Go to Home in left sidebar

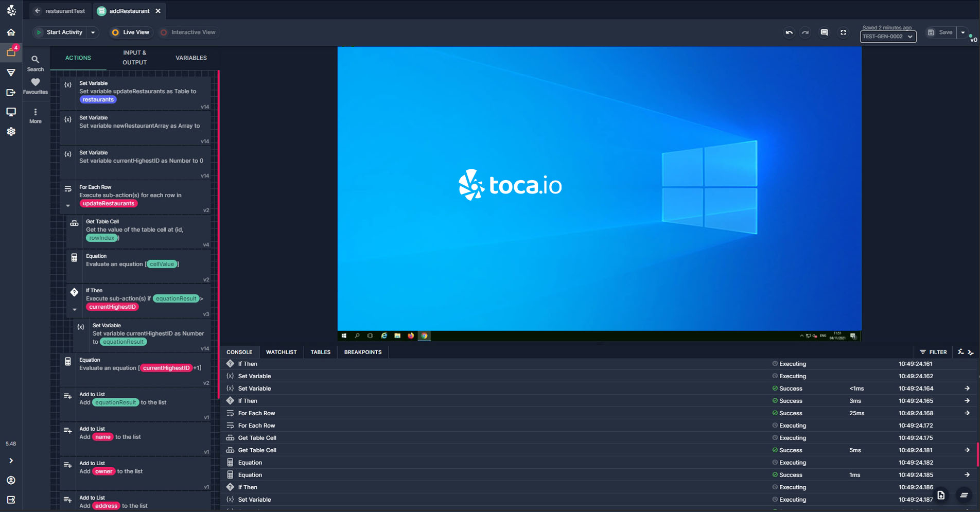tap(11, 32)
